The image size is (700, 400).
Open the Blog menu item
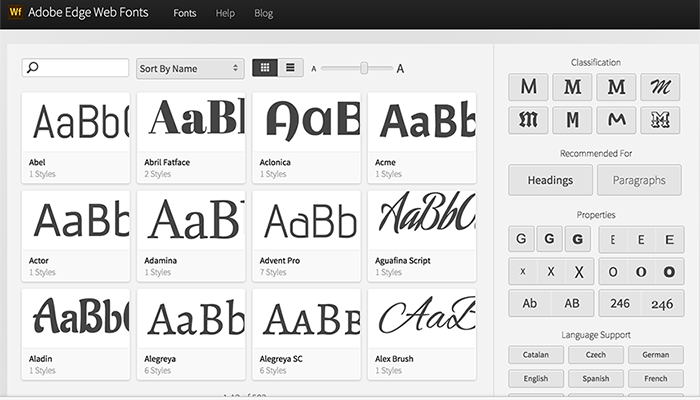click(x=263, y=13)
